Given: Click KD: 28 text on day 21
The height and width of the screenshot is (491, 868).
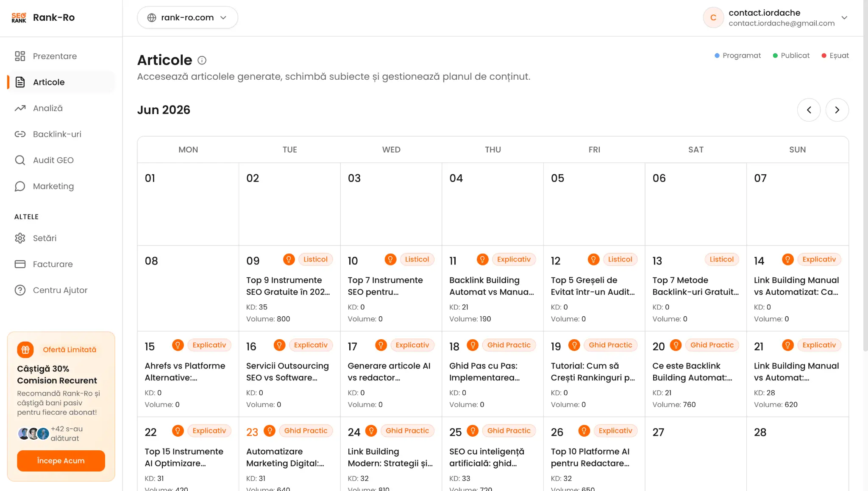Looking at the screenshot, I should pos(764,393).
